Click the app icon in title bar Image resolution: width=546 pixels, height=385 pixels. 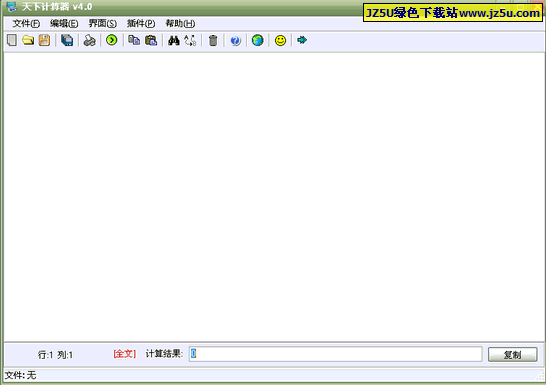click(x=11, y=7)
